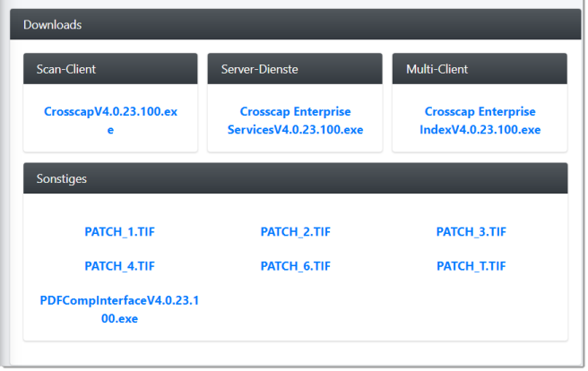Image resolution: width=588 pixels, height=371 pixels.
Task: Open the PATCH_2.TIF file link
Action: (x=295, y=232)
